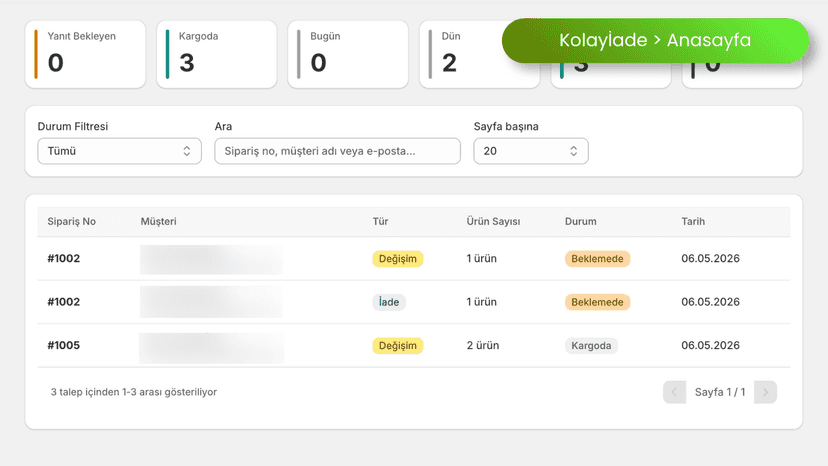
Task: Select the Beklemede badge in the İade row
Action: (597, 302)
